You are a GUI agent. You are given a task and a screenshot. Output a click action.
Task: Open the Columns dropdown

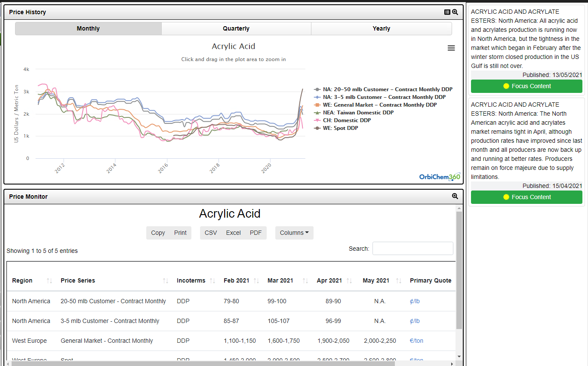(x=294, y=233)
